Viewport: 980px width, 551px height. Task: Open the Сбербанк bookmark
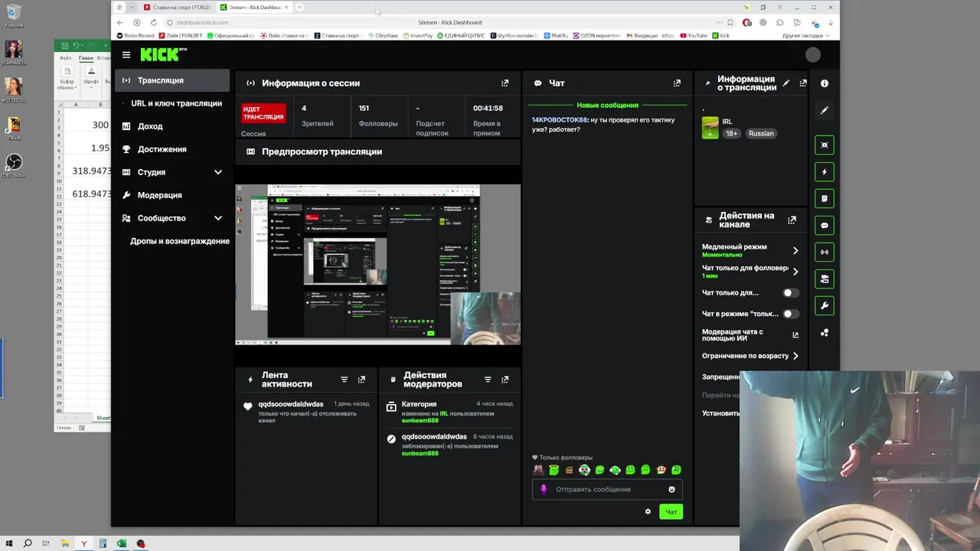(383, 35)
